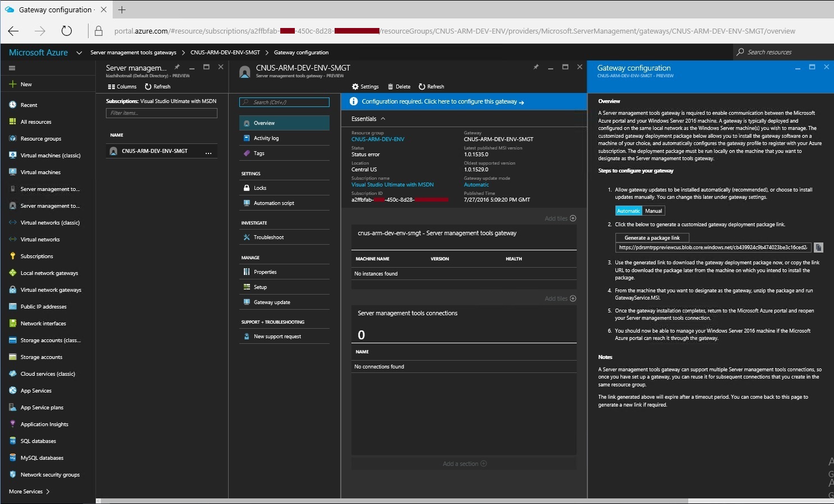Open Troubleshoot
Viewport: 834px width, 504px height.
tap(284, 237)
